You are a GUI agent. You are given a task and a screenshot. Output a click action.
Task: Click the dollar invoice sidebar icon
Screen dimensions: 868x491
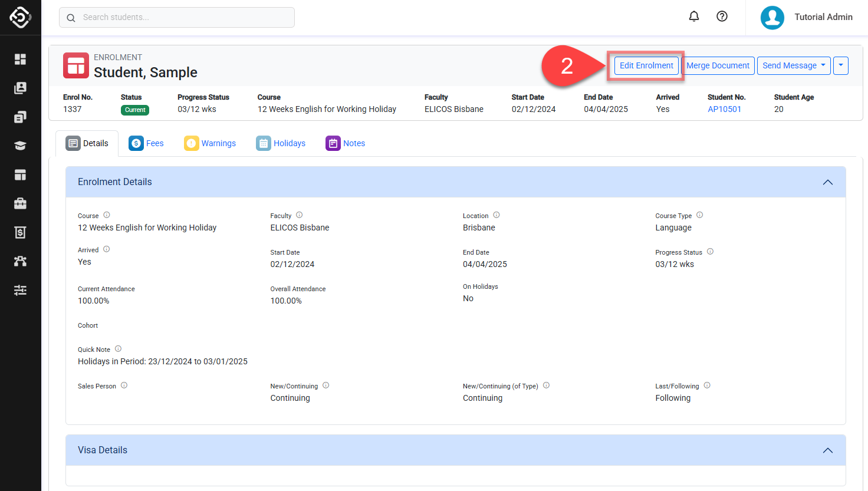(x=20, y=232)
